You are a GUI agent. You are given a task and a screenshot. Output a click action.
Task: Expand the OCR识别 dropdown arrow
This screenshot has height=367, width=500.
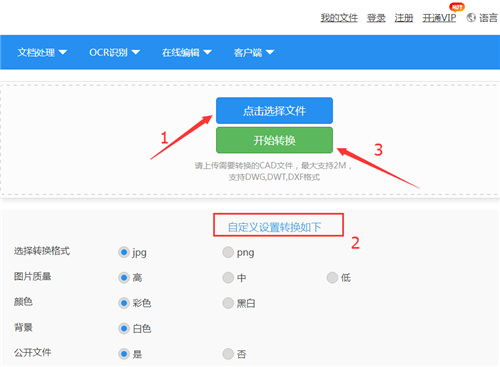pos(135,52)
